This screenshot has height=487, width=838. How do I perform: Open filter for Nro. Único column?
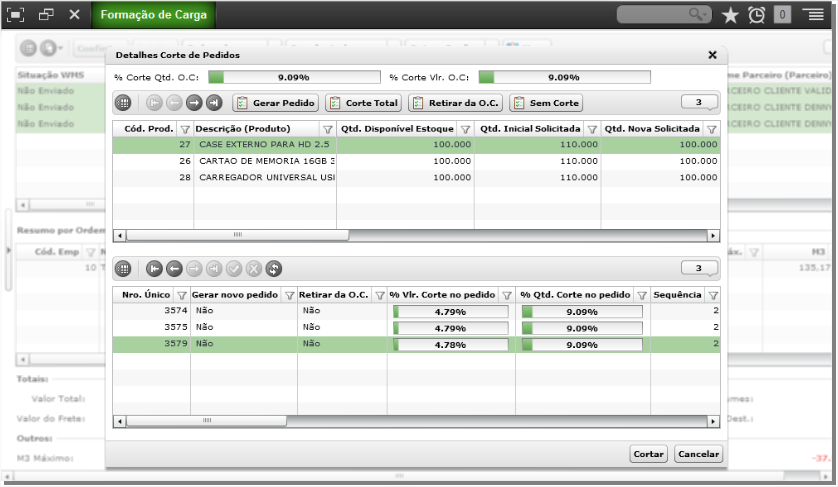[x=182, y=296]
